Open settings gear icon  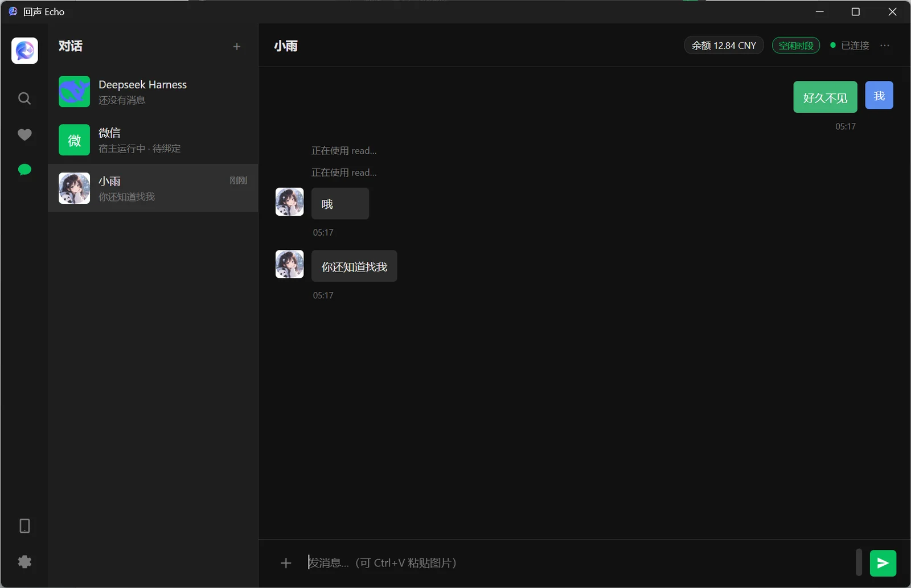[x=24, y=562]
